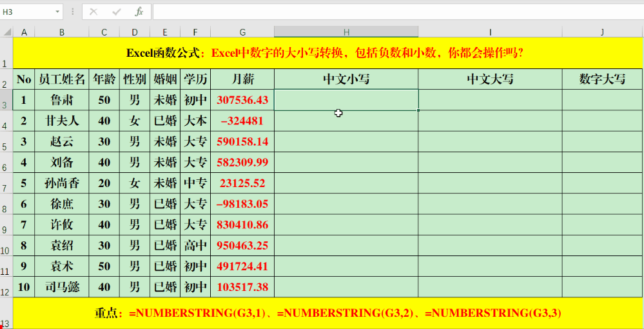Click the 月薪 header cell

pyautogui.click(x=242, y=79)
